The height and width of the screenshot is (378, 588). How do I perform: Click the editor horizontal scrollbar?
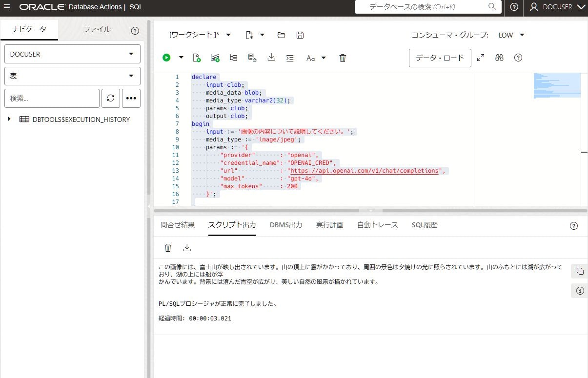click(x=370, y=211)
